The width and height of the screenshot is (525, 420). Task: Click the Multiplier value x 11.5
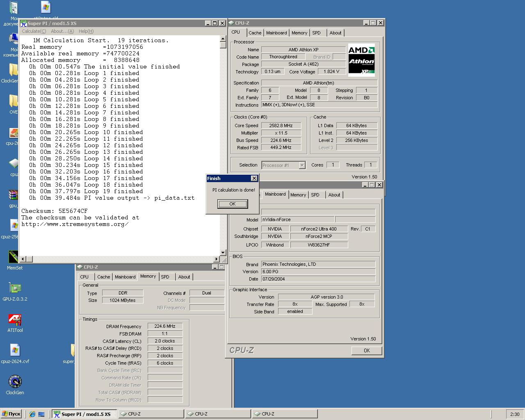[281, 133]
